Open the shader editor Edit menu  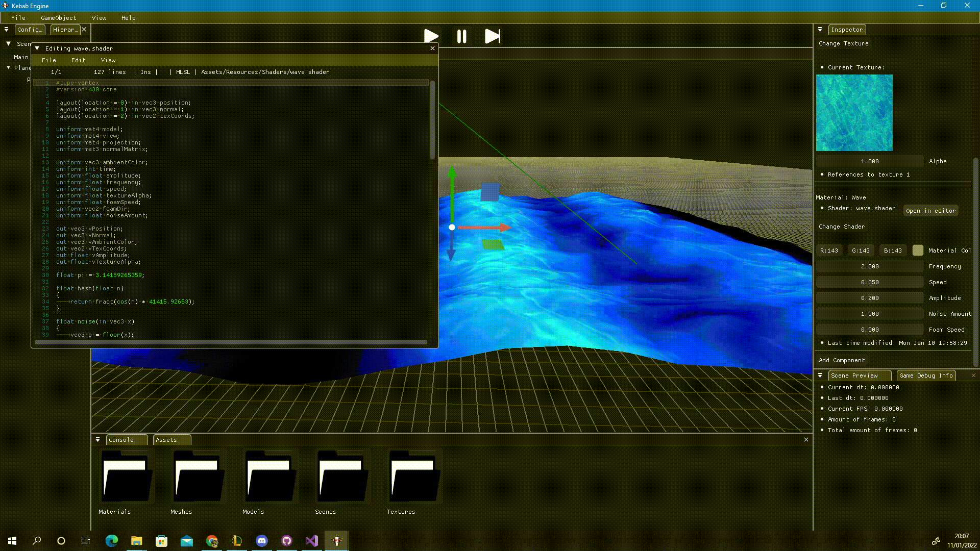[79, 60]
